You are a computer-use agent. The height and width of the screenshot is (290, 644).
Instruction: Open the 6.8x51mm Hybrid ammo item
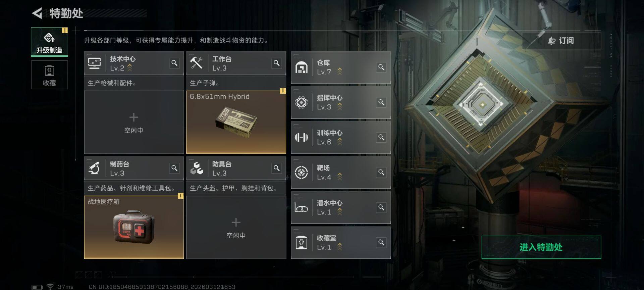236,122
